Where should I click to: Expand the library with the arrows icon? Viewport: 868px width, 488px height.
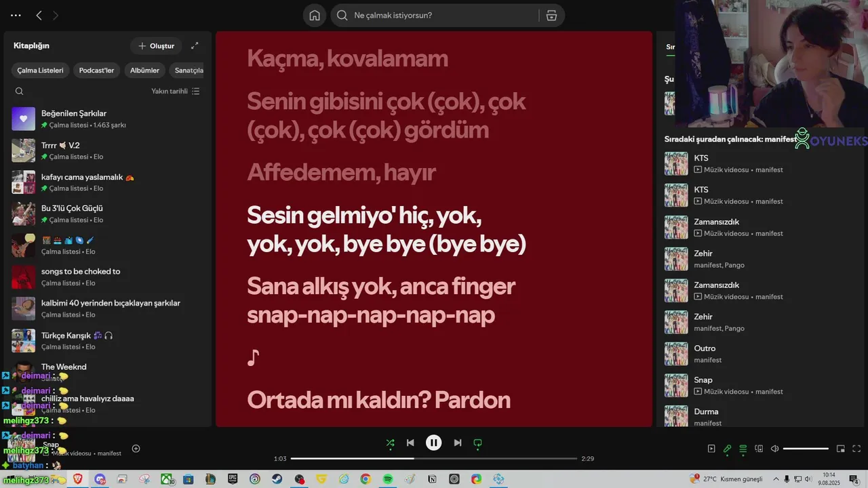(195, 45)
